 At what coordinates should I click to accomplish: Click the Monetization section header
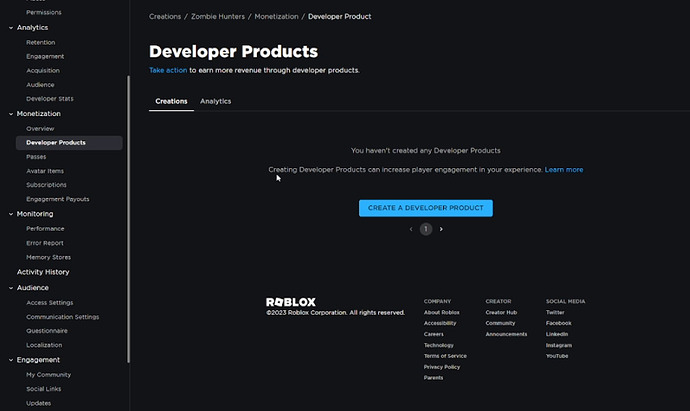pyautogui.click(x=39, y=114)
